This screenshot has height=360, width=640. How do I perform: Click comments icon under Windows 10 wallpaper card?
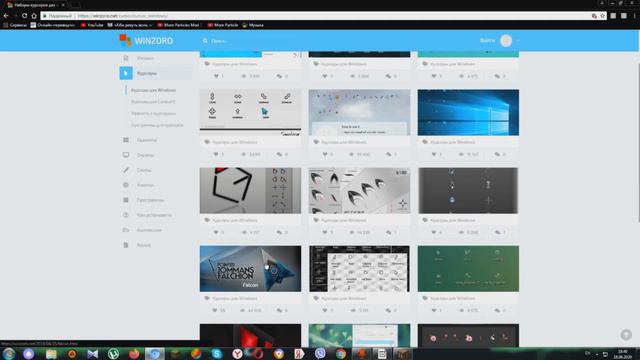click(x=498, y=154)
